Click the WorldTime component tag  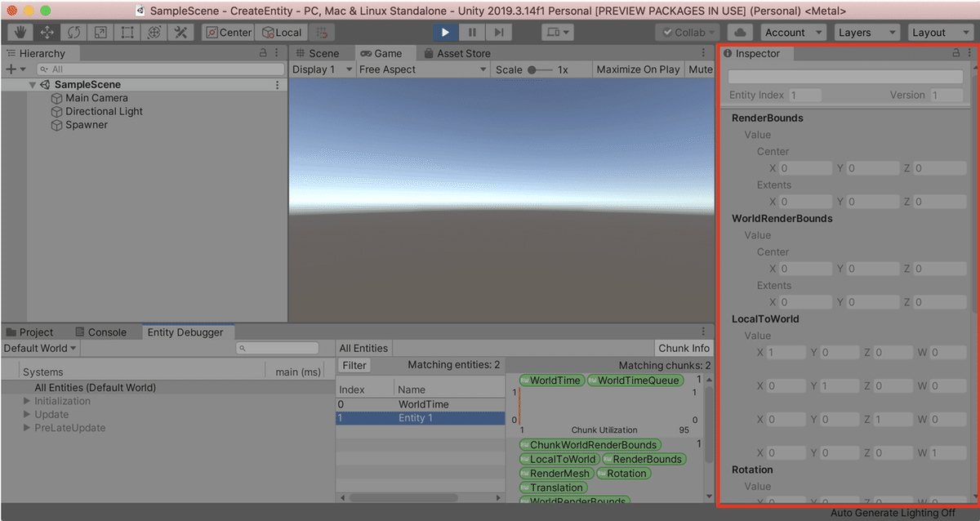click(550, 381)
